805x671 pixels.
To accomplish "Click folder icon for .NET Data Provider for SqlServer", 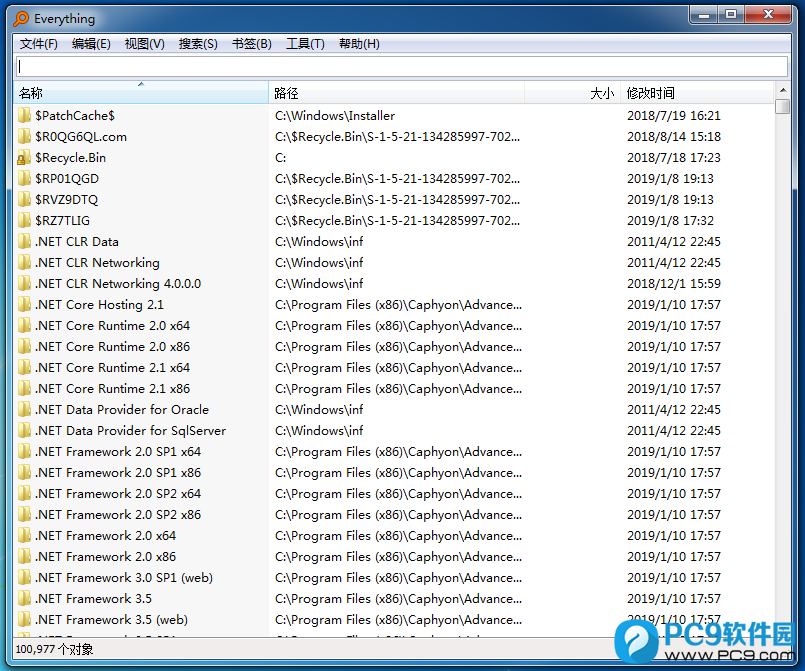I will 24,431.
